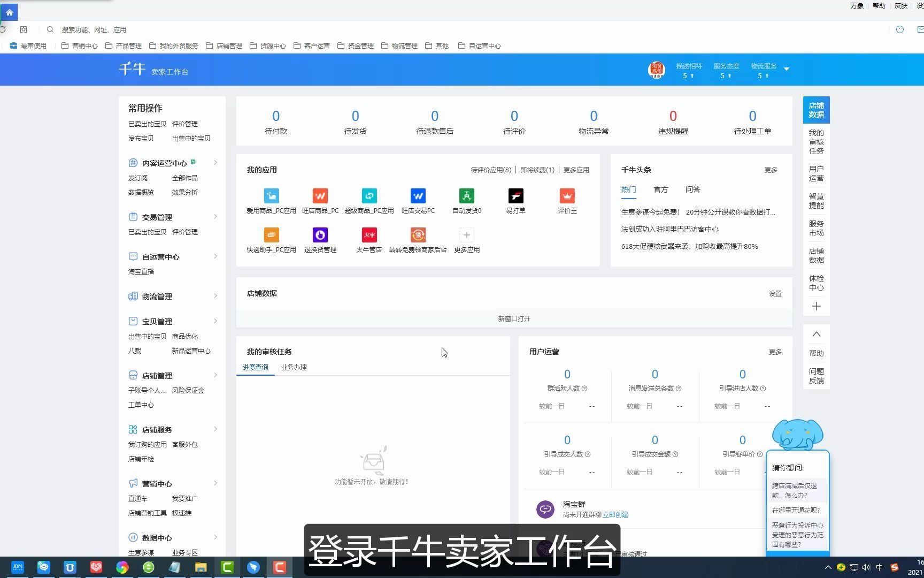Expand the 营销中心 section arrow
Viewport: 924px width, 578px height.
[x=215, y=483]
